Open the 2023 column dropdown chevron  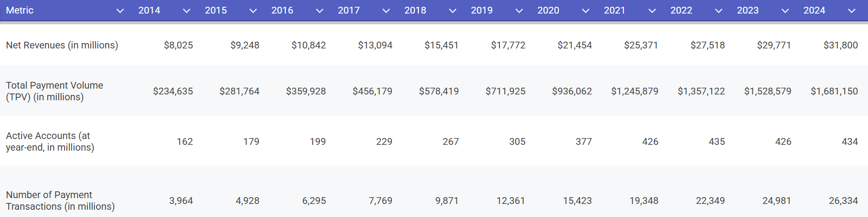(x=785, y=11)
